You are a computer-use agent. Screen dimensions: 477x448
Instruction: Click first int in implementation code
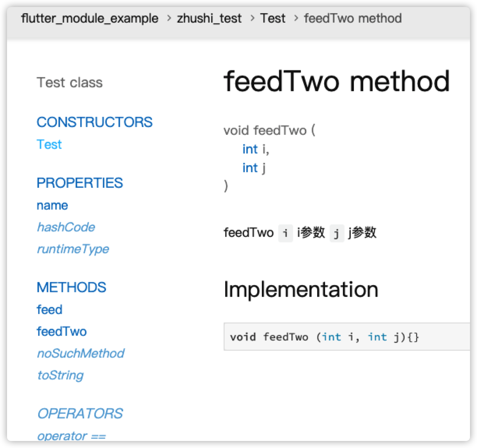click(332, 337)
